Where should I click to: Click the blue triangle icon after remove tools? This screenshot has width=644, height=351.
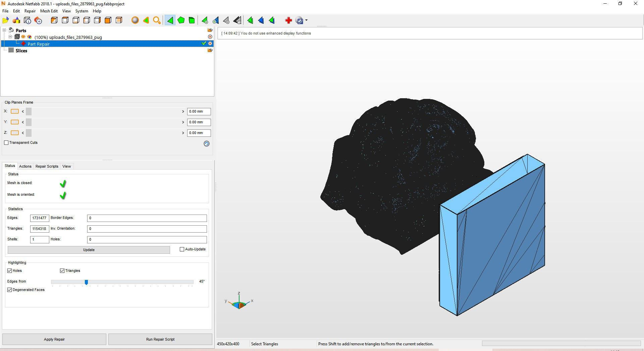(x=261, y=20)
